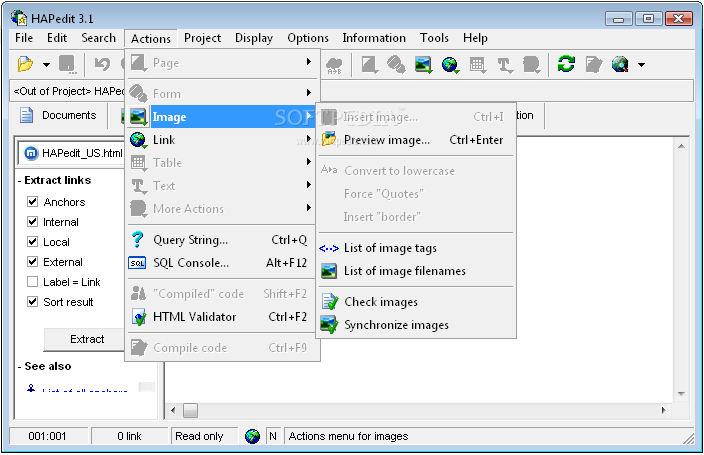Viewport: 704px width, 455px height.
Task: Select HTML Validator menu entry
Action: [222, 317]
